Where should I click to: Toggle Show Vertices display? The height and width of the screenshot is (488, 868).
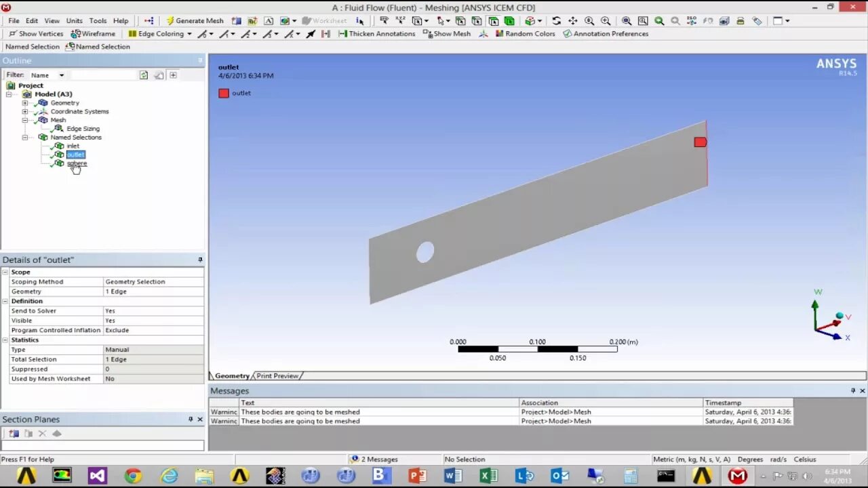pos(36,33)
